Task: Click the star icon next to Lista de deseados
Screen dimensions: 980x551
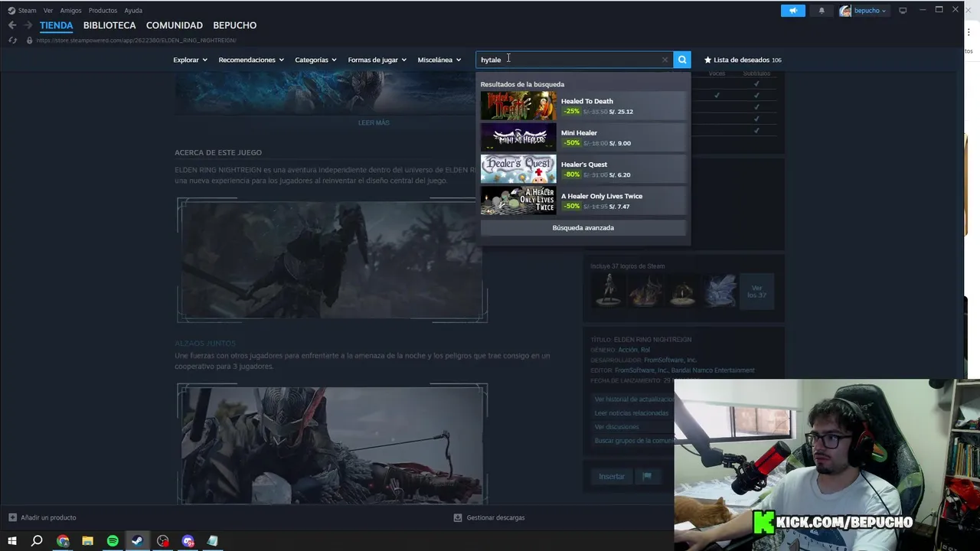Action: tap(707, 60)
